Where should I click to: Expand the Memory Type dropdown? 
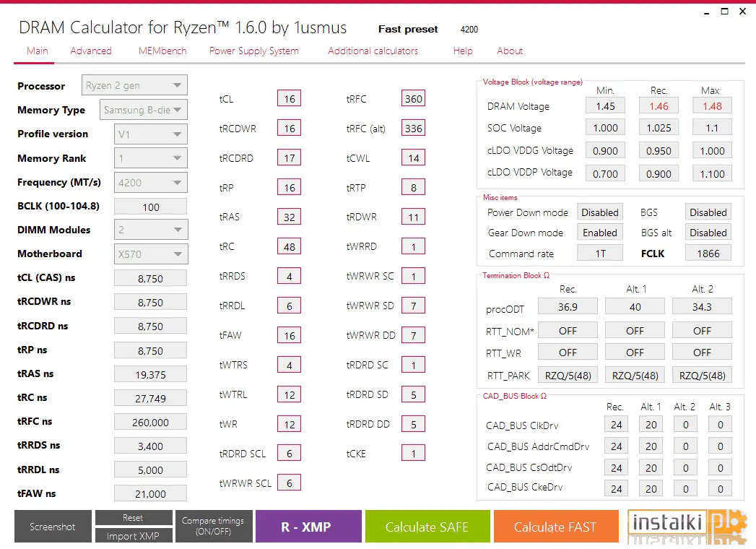coord(143,110)
